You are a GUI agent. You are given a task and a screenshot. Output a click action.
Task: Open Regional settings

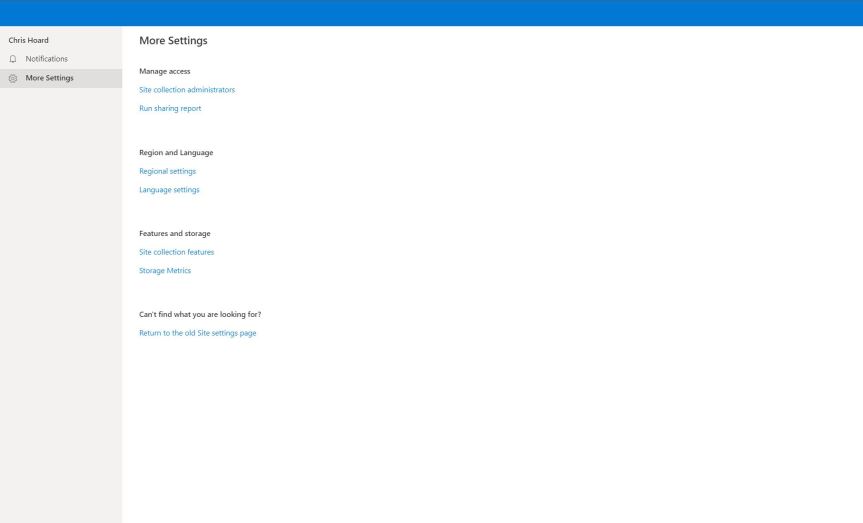tap(167, 171)
